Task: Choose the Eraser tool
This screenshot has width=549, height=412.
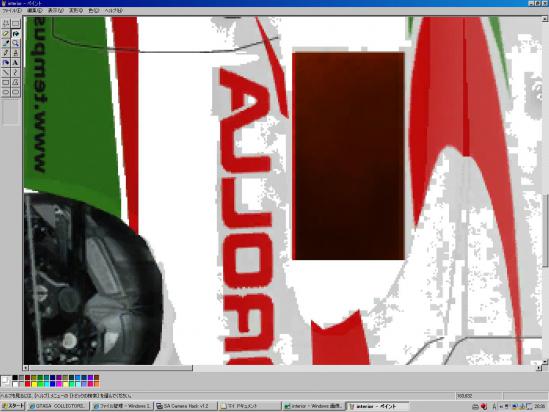Action: 6,34
